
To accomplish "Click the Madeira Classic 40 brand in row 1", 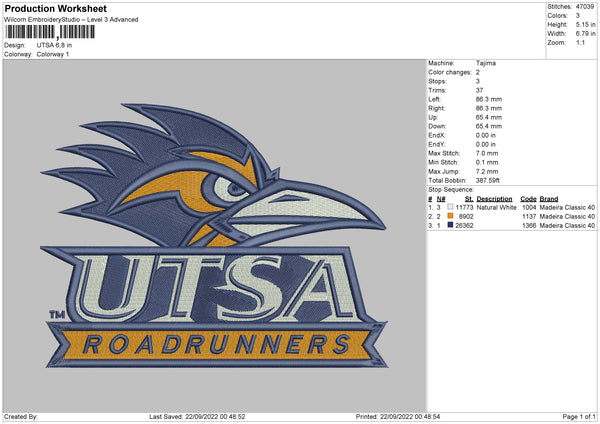I will [x=569, y=207].
